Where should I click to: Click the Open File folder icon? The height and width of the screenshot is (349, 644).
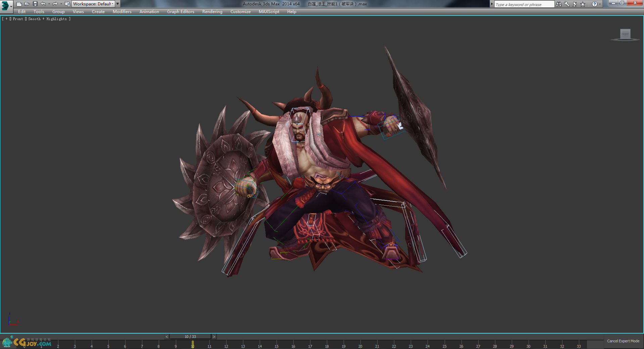(27, 4)
